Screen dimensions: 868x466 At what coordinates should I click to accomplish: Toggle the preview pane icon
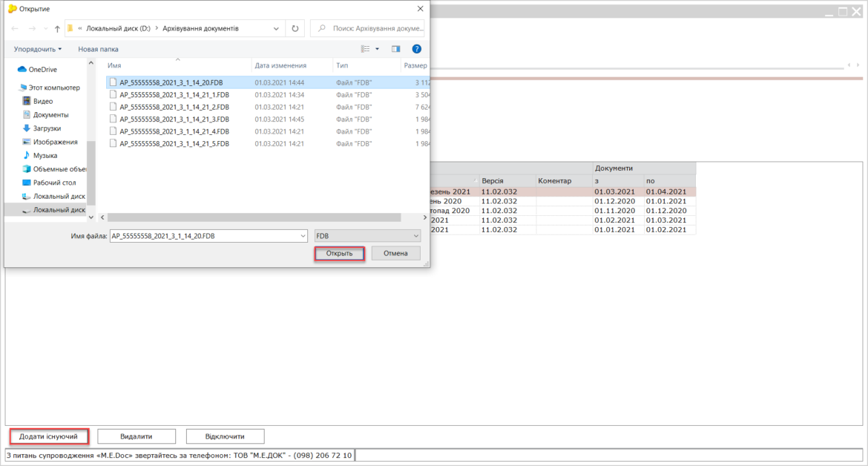[x=396, y=49]
